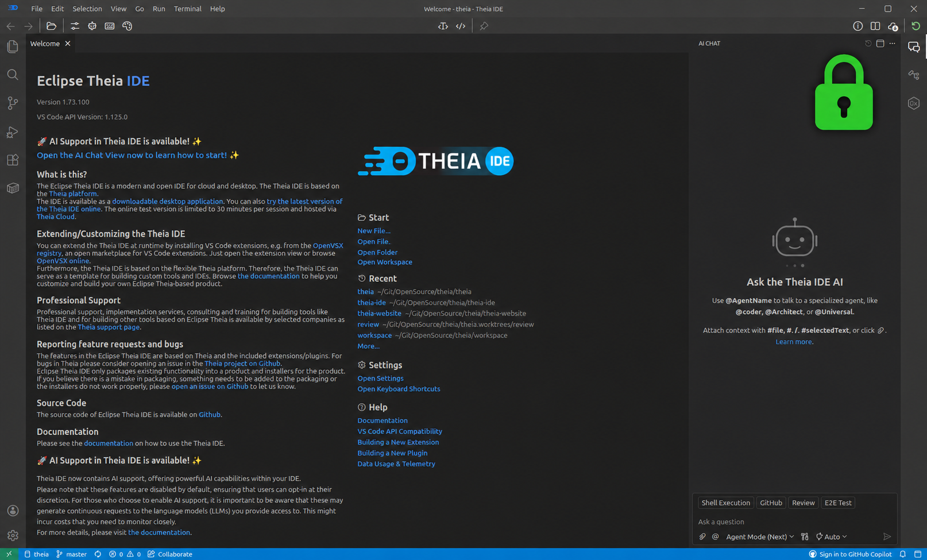Viewport: 927px width, 560px height.
Task: Click the Open Workspace link
Action: click(385, 262)
